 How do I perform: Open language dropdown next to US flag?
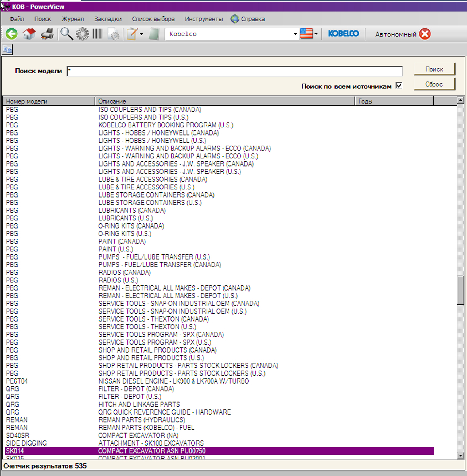click(x=316, y=34)
